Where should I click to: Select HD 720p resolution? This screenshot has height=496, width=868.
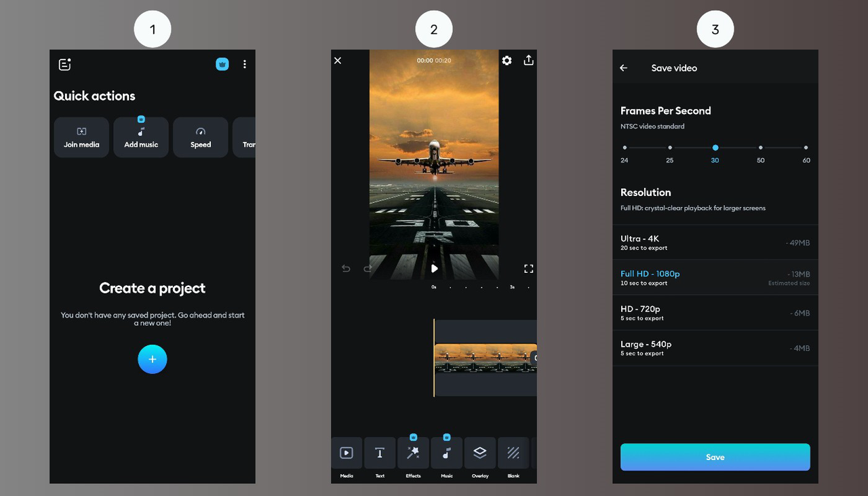(715, 312)
